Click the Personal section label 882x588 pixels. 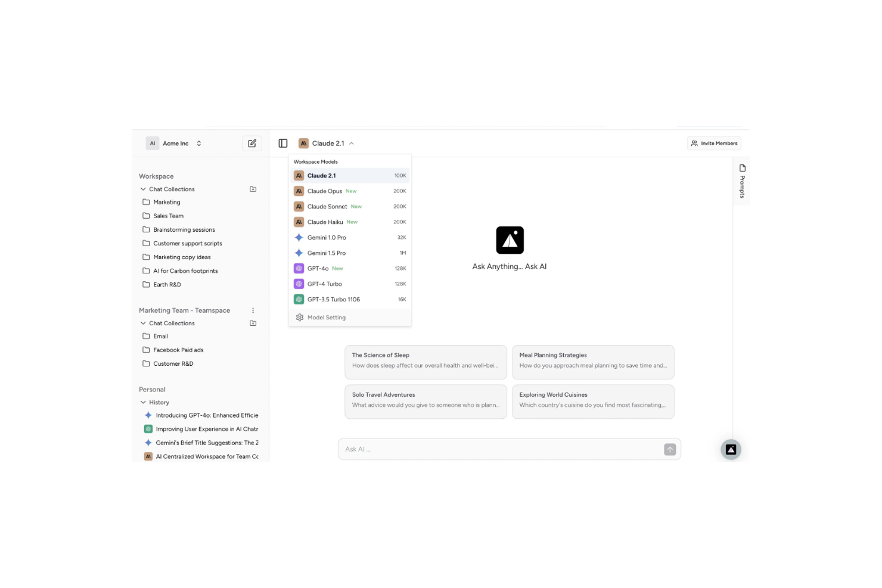152,390
